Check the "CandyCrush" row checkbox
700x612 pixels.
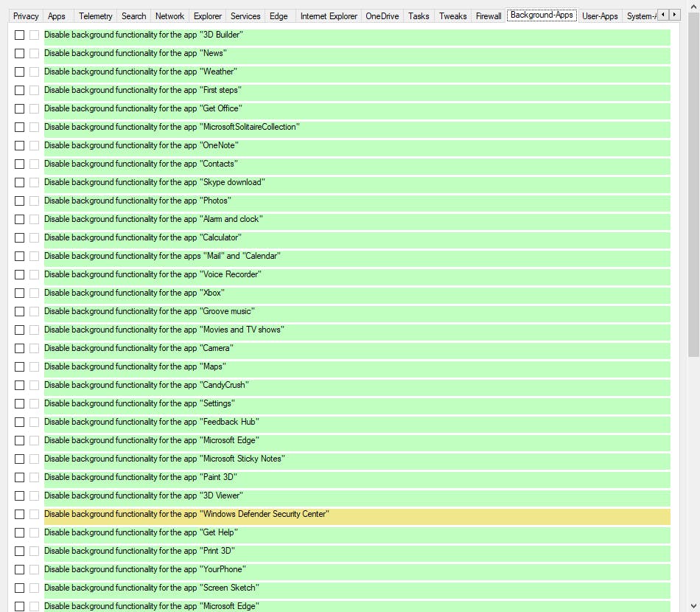pos(19,385)
